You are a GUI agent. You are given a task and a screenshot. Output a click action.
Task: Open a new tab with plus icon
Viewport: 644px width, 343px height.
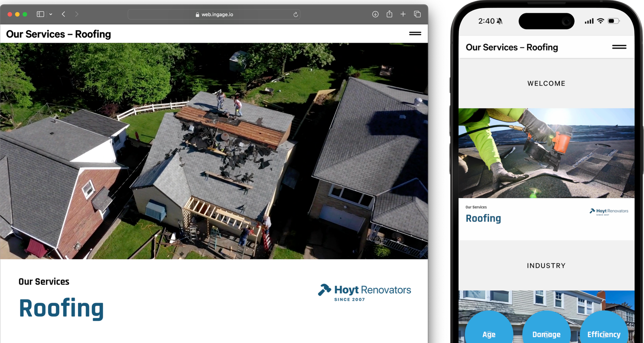403,14
